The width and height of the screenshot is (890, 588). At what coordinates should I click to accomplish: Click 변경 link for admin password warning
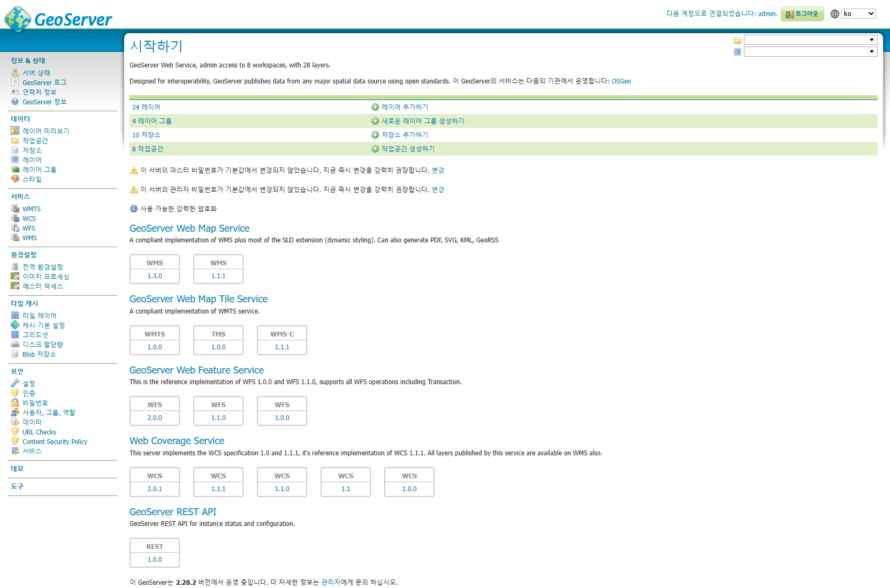pos(438,189)
